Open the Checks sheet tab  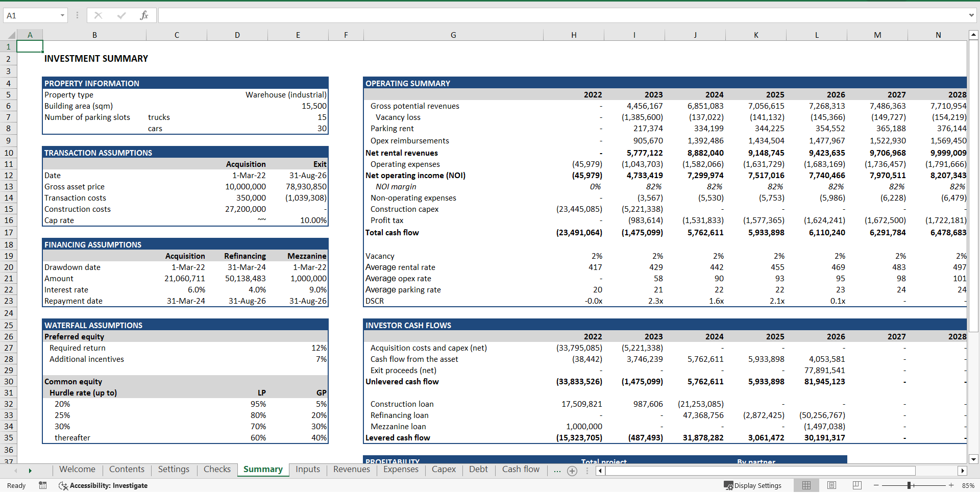point(217,470)
